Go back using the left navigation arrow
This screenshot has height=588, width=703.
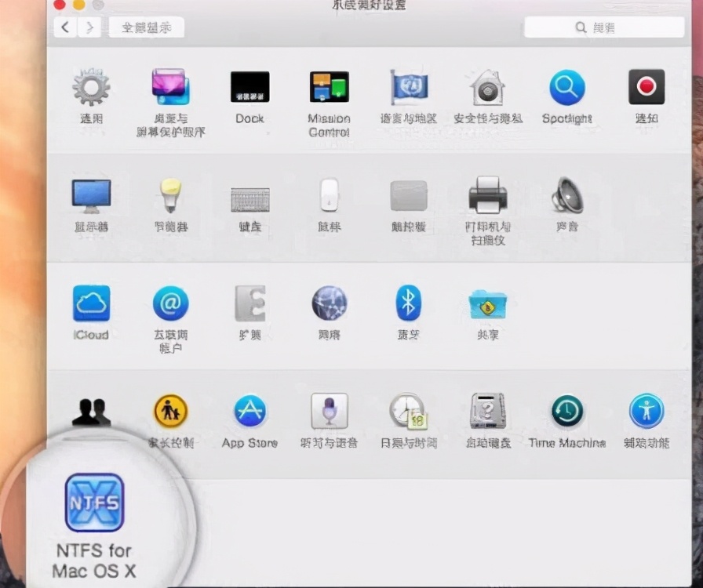pos(64,27)
